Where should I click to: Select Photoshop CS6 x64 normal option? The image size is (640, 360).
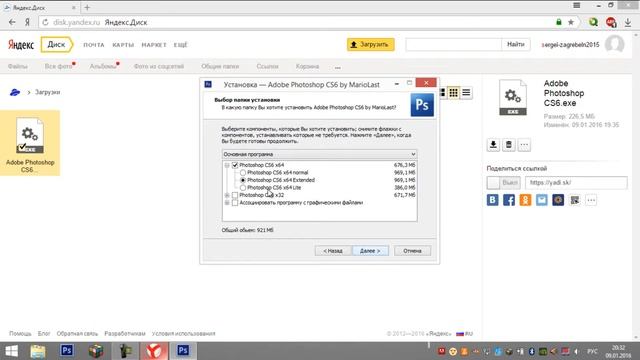click(243, 173)
